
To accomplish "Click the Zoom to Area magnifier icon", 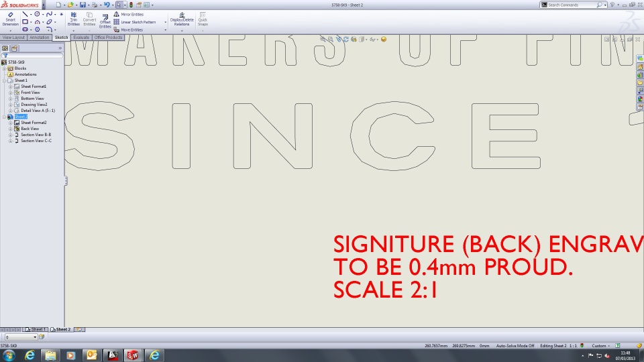I will click(331, 40).
